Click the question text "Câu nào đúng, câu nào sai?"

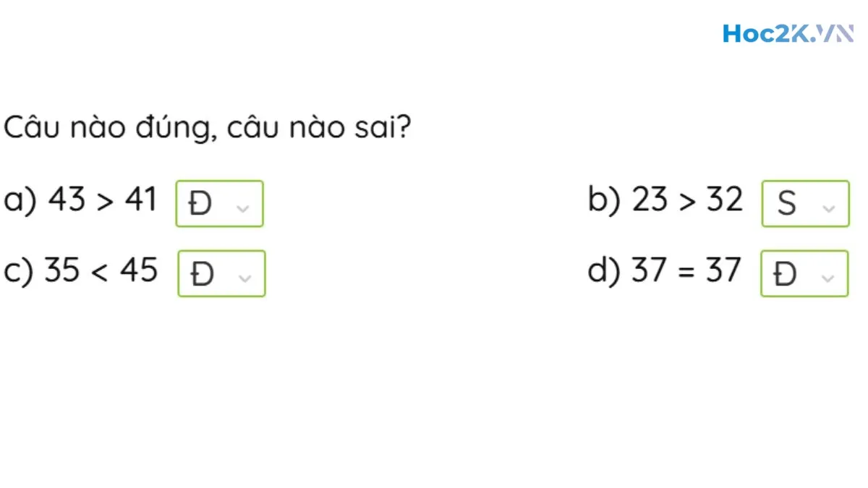tap(208, 129)
